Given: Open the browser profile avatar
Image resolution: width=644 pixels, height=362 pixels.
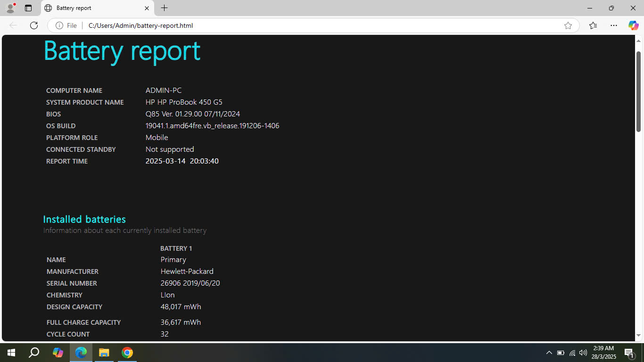Looking at the screenshot, I should [x=10, y=8].
